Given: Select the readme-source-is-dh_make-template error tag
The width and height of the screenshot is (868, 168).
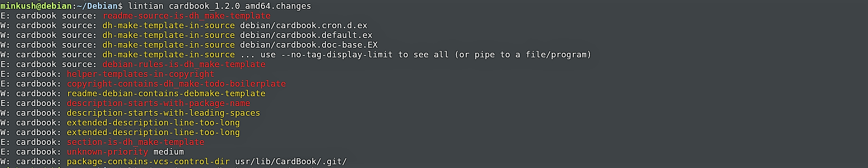Looking at the screenshot, I should (187, 16).
